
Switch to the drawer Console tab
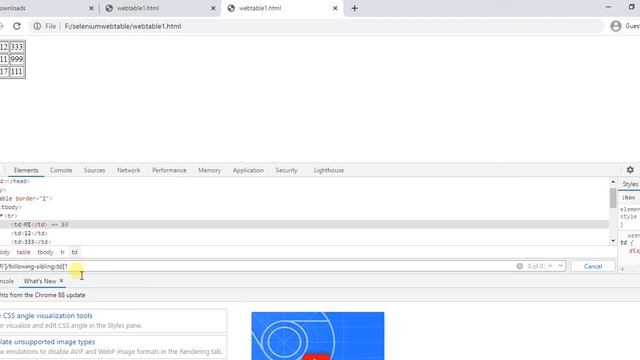[x=7, y=281]
